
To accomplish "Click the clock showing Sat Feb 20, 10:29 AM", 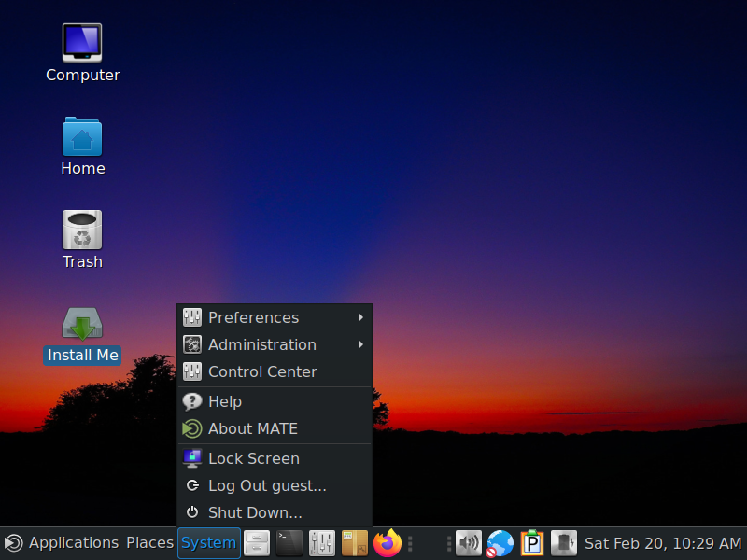I will [663, 543].
